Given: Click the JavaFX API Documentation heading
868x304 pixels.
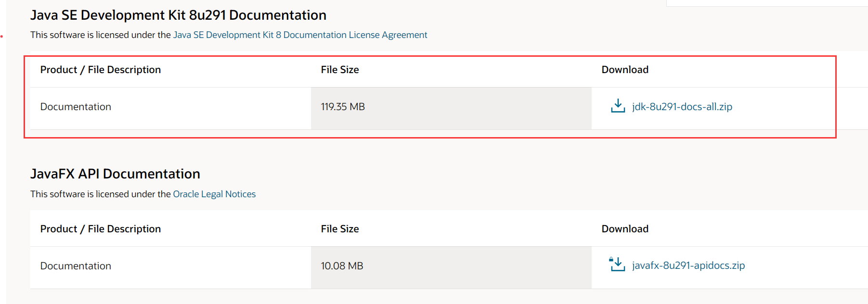Looking at the screenshot, I should 115,174.
